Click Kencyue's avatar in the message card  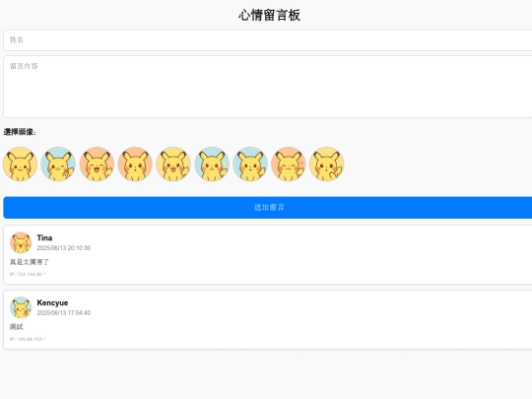pyautogui.click(x=21, y=307)
